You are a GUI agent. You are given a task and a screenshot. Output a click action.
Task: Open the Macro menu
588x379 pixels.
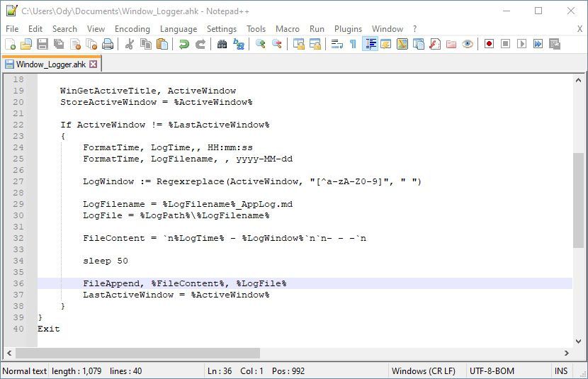pos(288,29)
